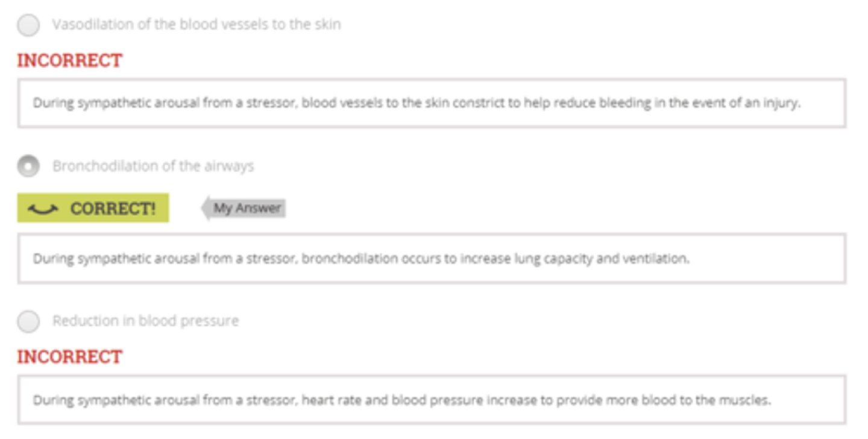Click the left-pointing arrow tip of My Answer tag

point(205,209)
